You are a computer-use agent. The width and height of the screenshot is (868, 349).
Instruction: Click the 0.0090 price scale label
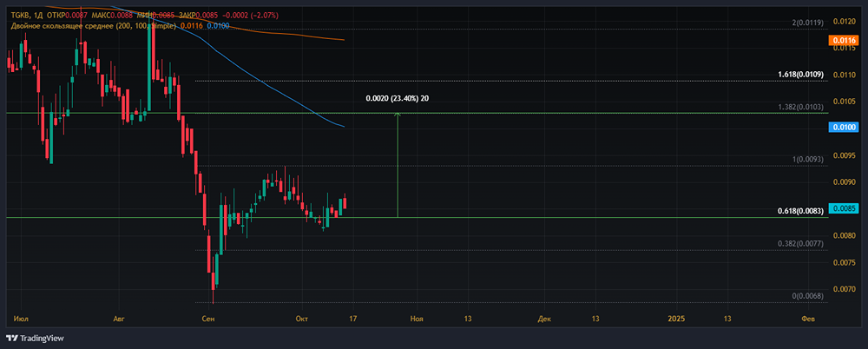click(843, 181)
